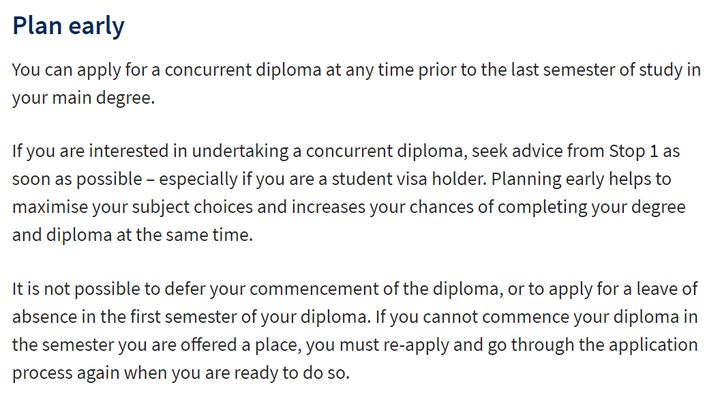This screenshot has height=400, width=720.
Task: Click the text "maximise your subject choices"
Action: click(133, 207)
